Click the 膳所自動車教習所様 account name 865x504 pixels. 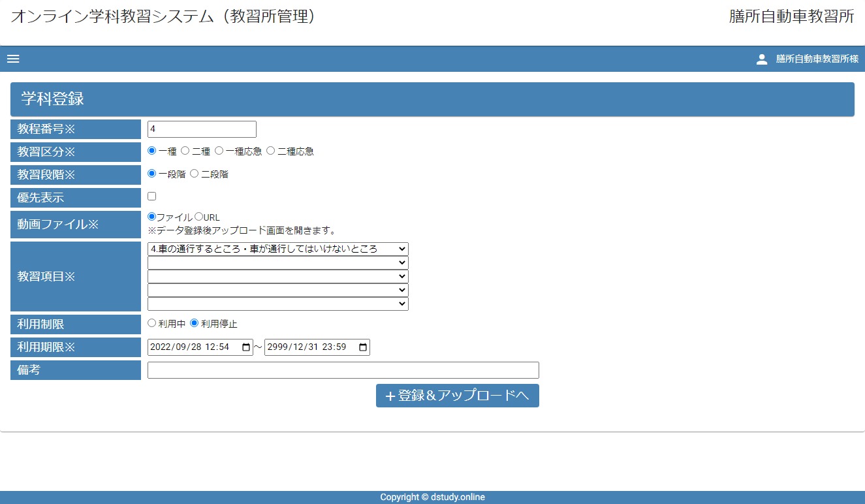(x=817, y=59)
